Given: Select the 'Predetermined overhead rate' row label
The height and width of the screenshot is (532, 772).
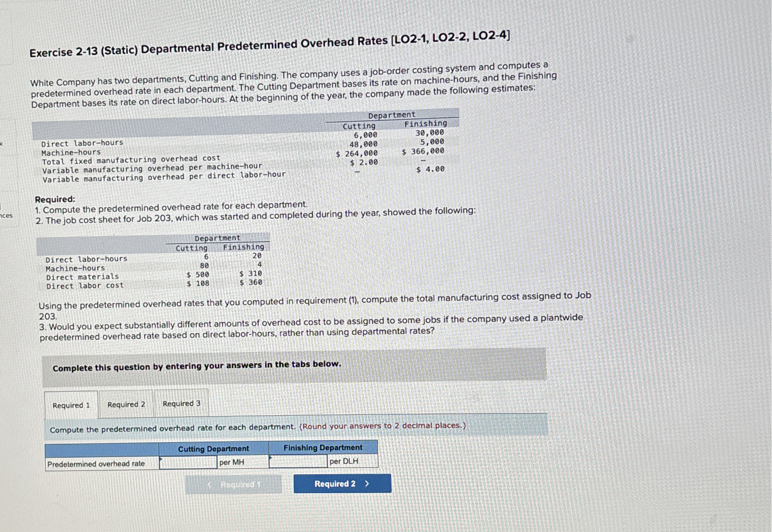Looking at the screenshot, I should pos(96,464).
